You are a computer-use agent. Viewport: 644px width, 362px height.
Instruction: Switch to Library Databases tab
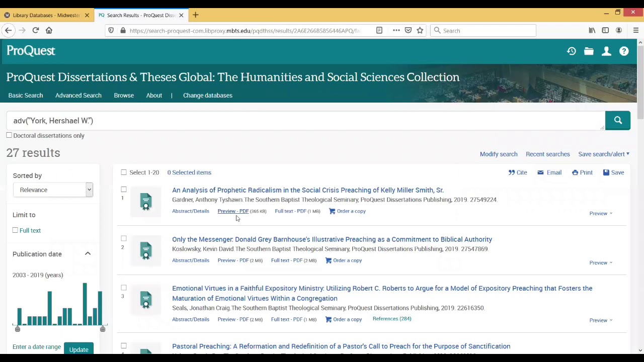tap(45, 15)
